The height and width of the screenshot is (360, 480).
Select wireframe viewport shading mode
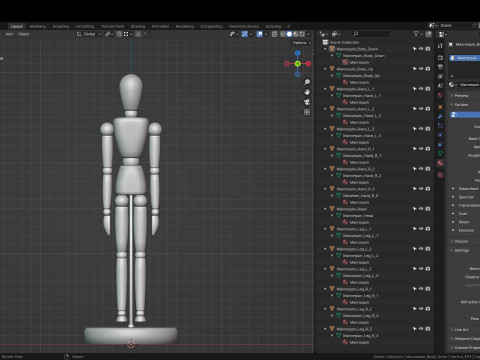pos(283,34)
